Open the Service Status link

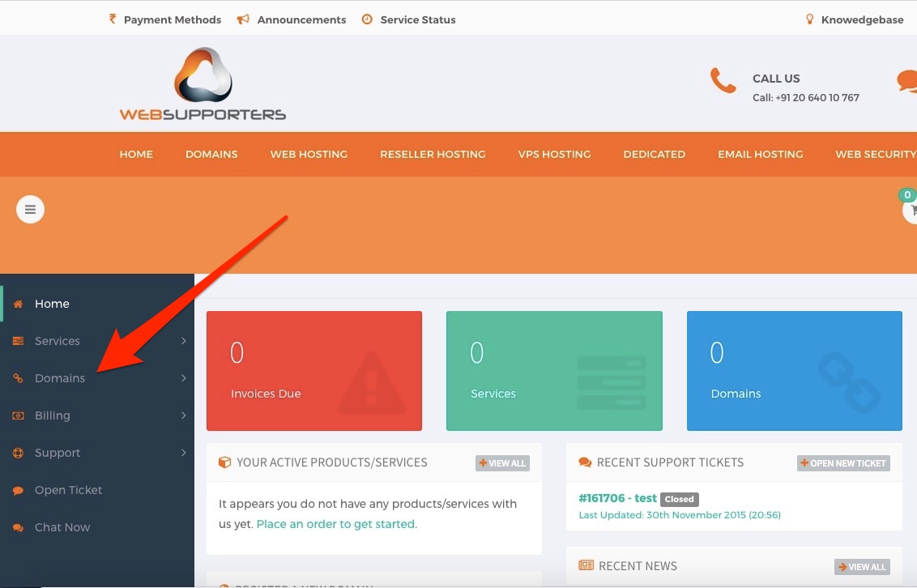(x=418, y=20)
